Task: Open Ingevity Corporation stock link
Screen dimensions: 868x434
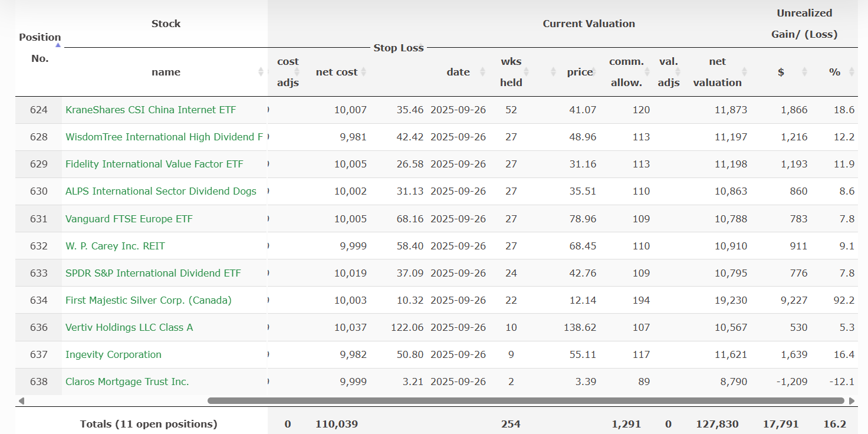Action: (113, 354)
